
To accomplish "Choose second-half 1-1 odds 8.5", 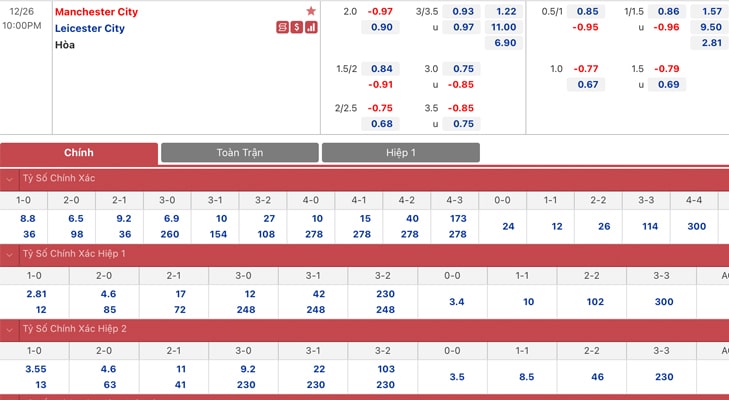I will (x=522, y=377).
